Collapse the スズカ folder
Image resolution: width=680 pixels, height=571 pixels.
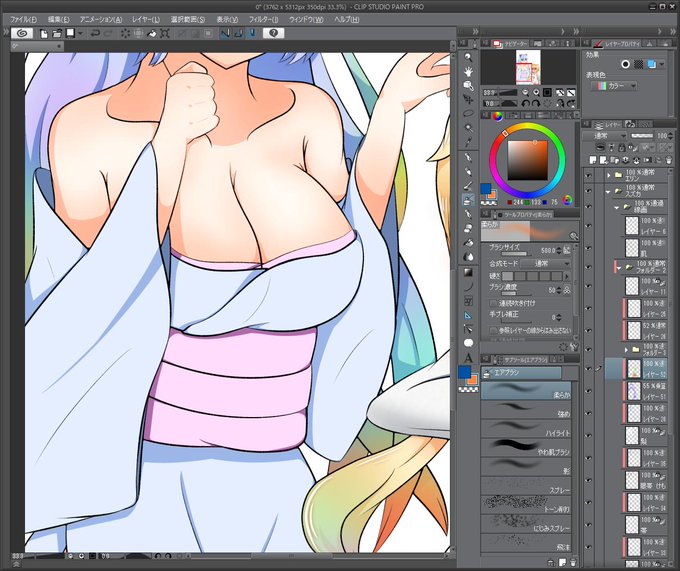[x=608, y=191]
